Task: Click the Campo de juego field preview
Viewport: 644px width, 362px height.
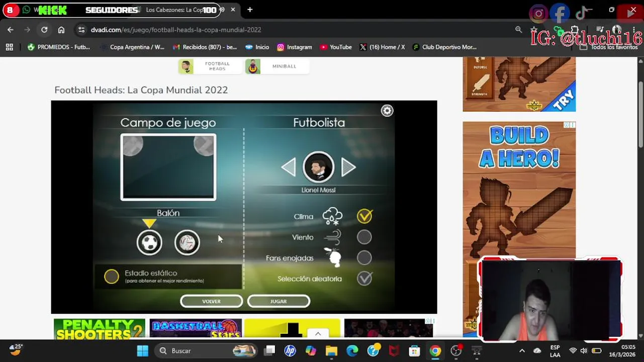Action: coord(168,167)
